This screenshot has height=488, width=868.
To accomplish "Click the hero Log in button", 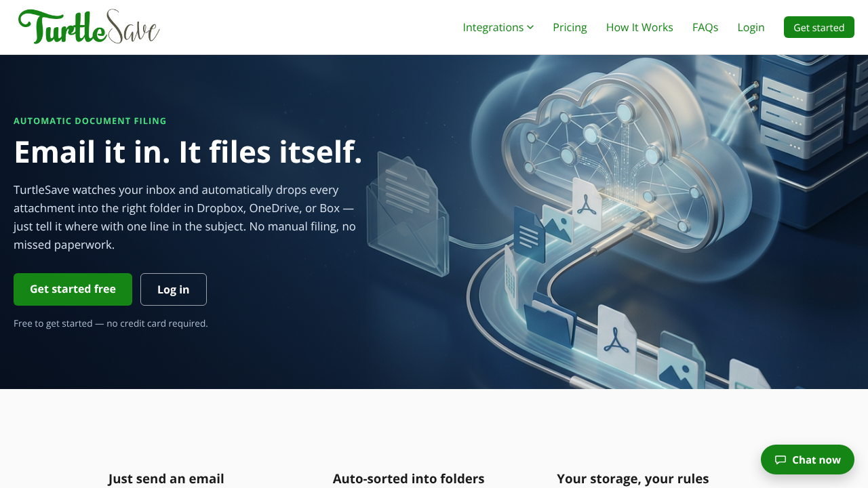I will tap(174, 289).
